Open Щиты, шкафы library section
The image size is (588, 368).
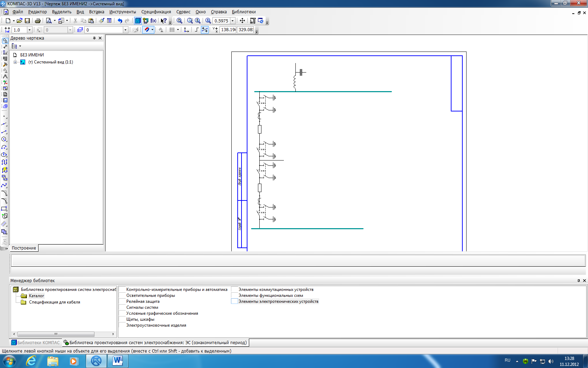click(140, 319)
